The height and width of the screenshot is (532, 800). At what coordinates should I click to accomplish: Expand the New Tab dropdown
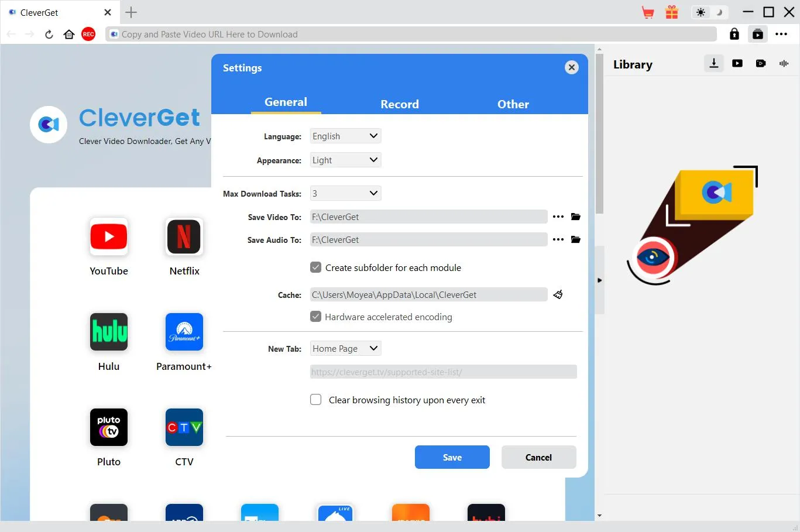pos(345,348)
